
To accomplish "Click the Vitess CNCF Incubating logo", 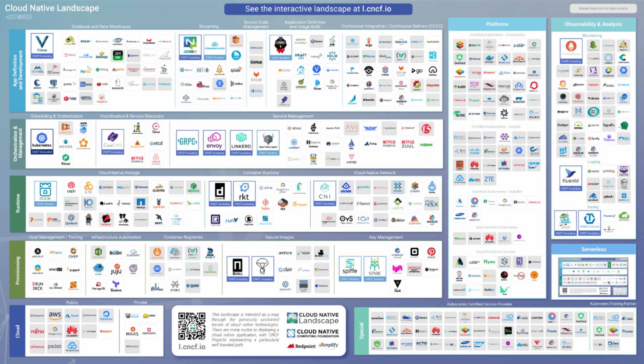I will [42, 46].
